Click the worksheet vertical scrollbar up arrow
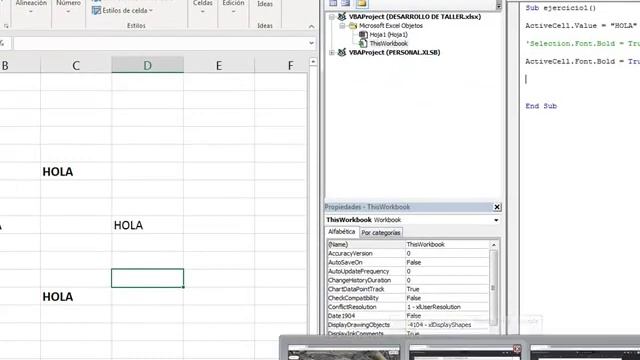The height and width of the screenshot is (360, 640). 313,62
